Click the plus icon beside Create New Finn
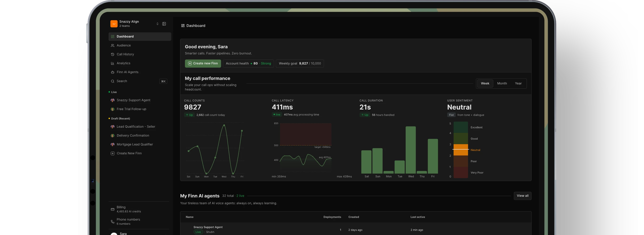Image resolution: width=644 pixels, height=235 pixels. [113, 153]
